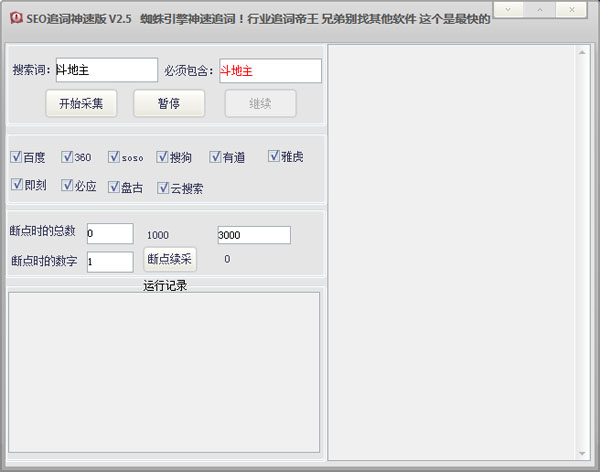Toggle the 云搜索 checkbox

tap(163, 188)
